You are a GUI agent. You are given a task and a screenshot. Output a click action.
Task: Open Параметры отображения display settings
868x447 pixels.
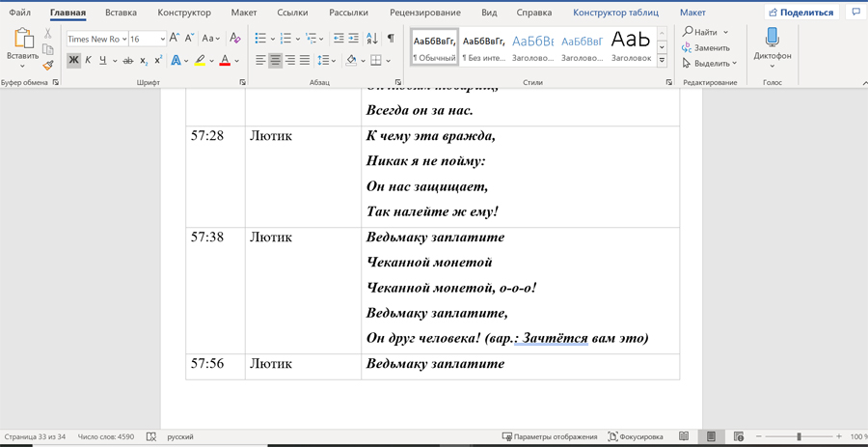point(550,436)
